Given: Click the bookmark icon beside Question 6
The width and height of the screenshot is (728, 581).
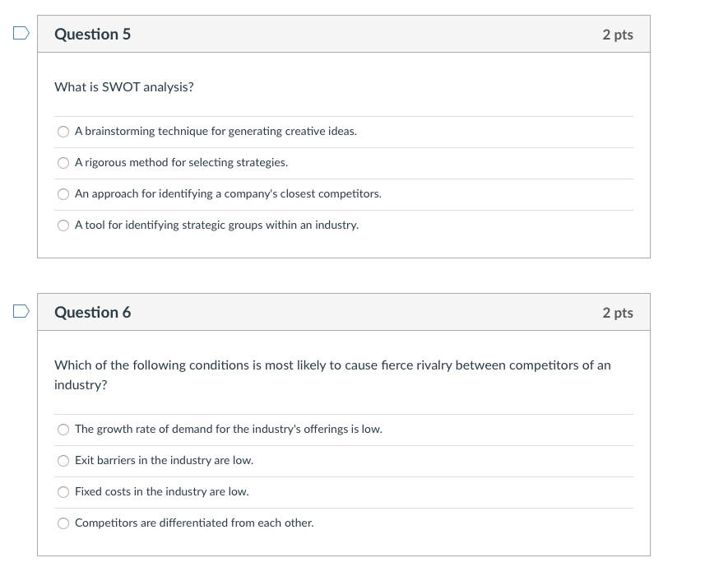Looking at the screenshot, I should pyautogui.click(x=21, y=310).
